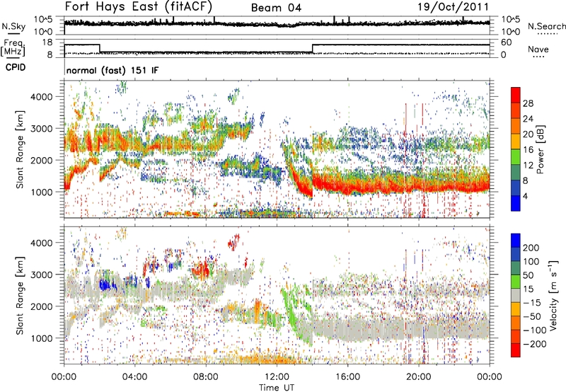The height and width of the screenshot is (392, 566).
Task: Click the gray segment of the velocity colorbar
Action: pyautogui.click(x=516, y=296)
